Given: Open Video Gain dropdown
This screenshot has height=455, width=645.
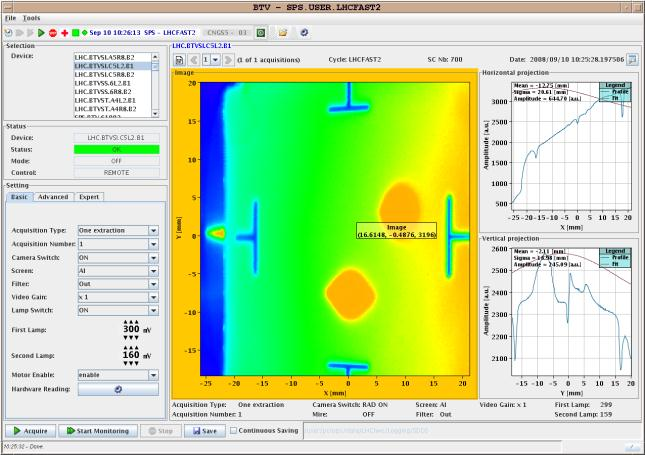Looking at the screenshot, I should click(153, 297).
